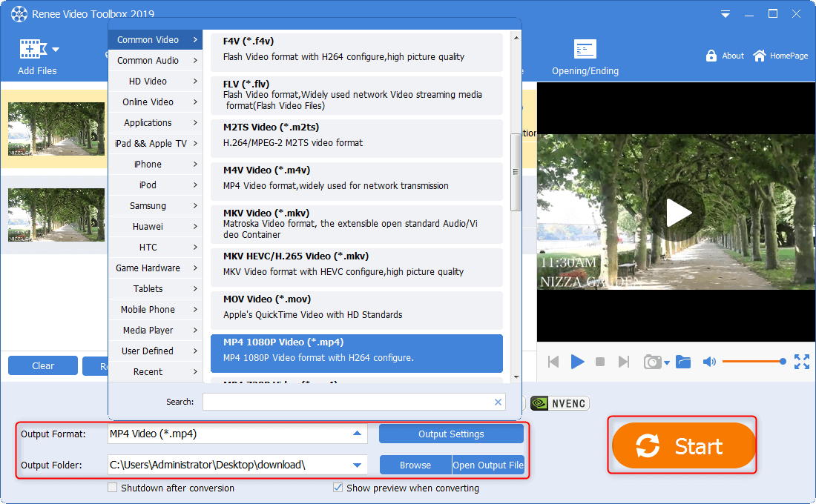Open the Tablets category
Viewport: 816px width, 504px height.
tap(155, 288)
